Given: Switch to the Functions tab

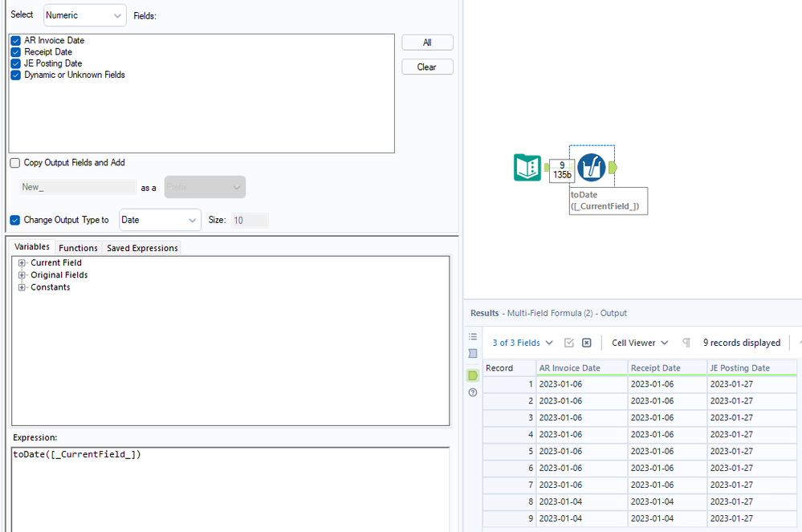Looking at the screenshot, I should click(x=78, y=248).
